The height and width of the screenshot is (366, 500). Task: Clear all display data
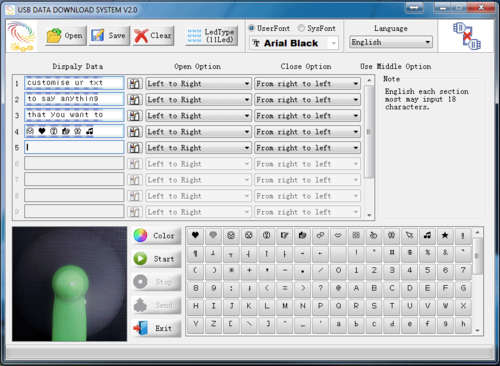(153, 35)
